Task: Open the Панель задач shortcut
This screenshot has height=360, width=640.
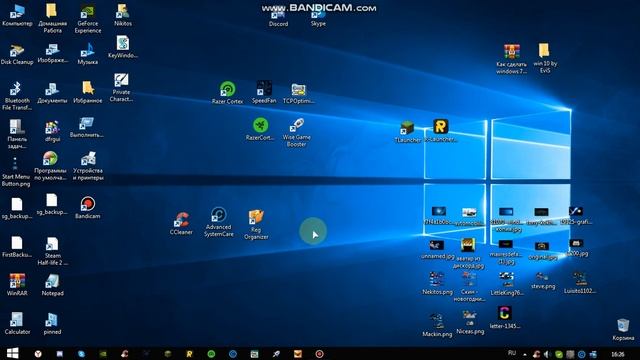Action: (x=17, y=134)
